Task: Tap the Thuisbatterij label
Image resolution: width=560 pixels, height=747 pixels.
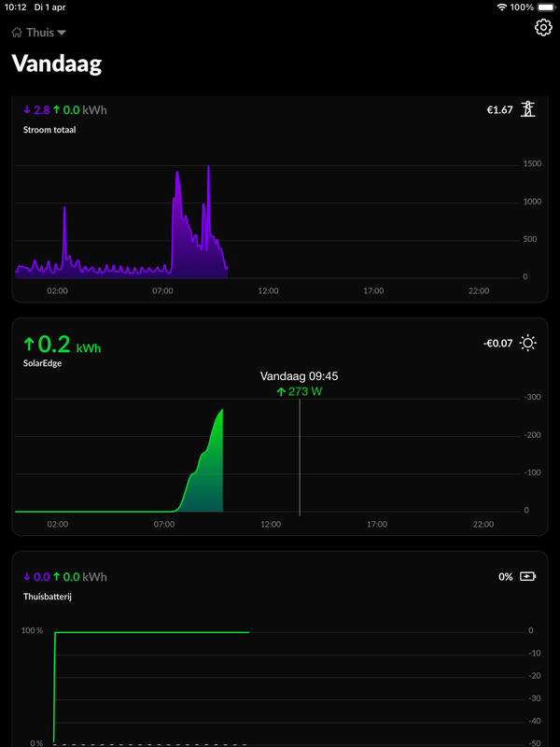Action: click(x=48, y=596)
